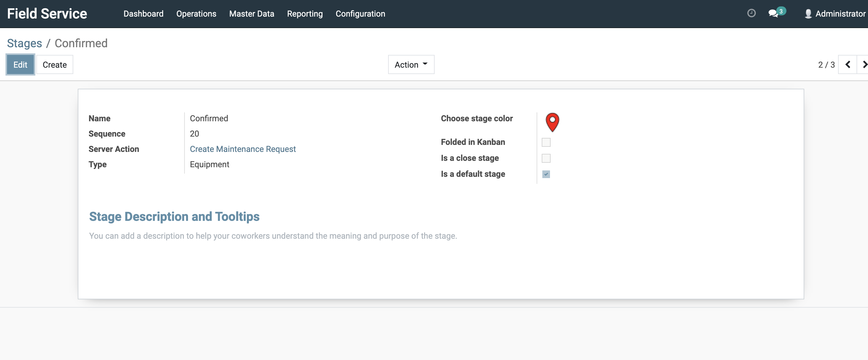Enable the Folded in Kanban checkbox
868x360 pixels.
click(x=546, y=142)
